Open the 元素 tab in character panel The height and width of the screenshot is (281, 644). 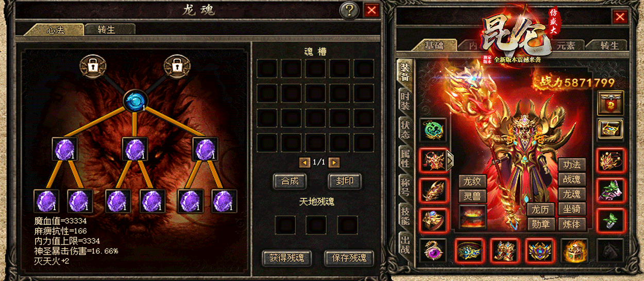pos(565,45)
